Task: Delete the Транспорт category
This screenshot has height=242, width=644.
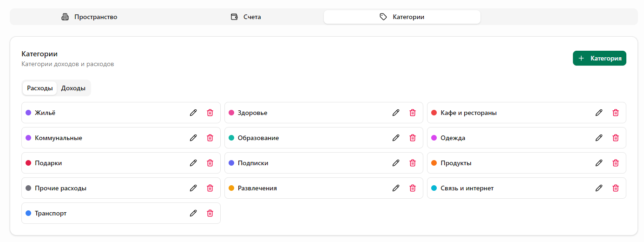Action: point(210,213)
